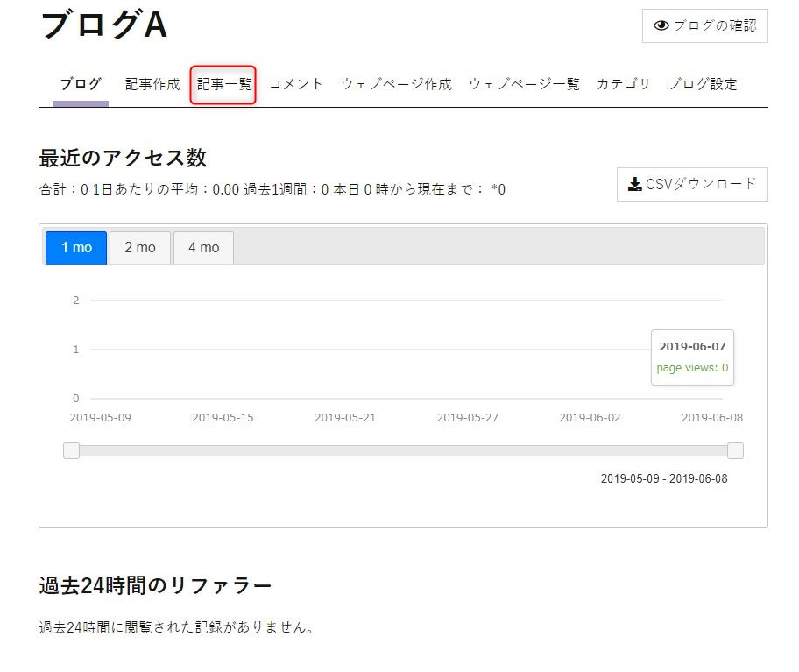Image resolution: width=799 pixels, height=672 pixels.
Task: Click the 過去24時間に閲覧された記録がありません message
Action: [x=176, y=627]
